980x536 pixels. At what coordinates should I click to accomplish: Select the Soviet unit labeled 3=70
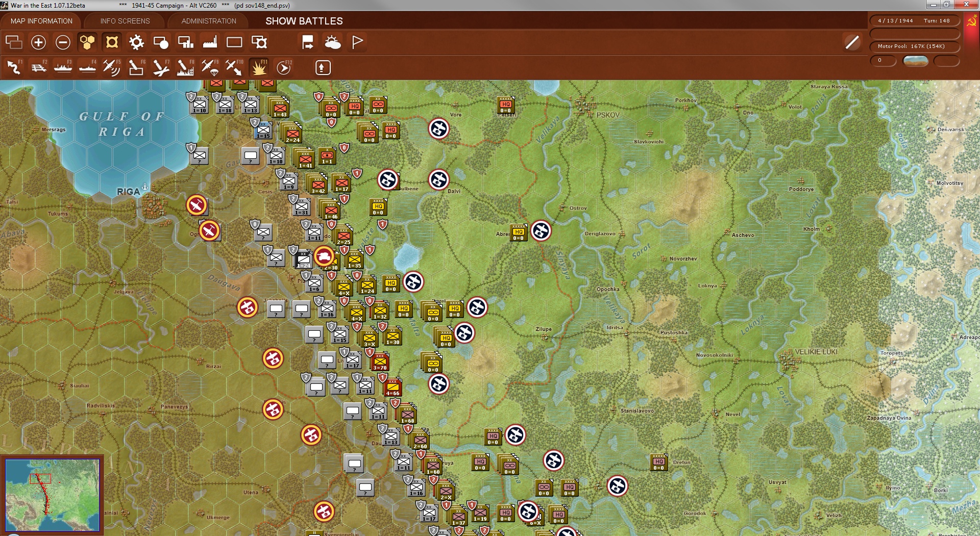point(380,361)
